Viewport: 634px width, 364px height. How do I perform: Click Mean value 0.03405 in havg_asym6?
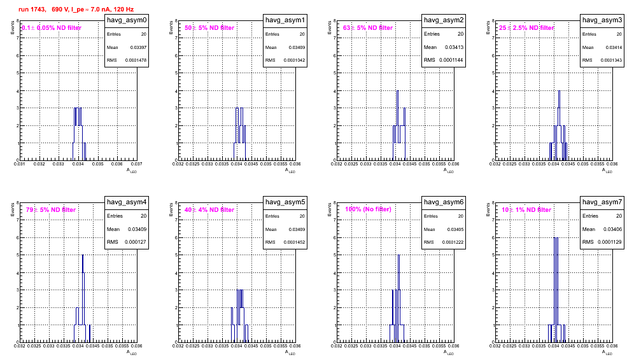point(455,229)
